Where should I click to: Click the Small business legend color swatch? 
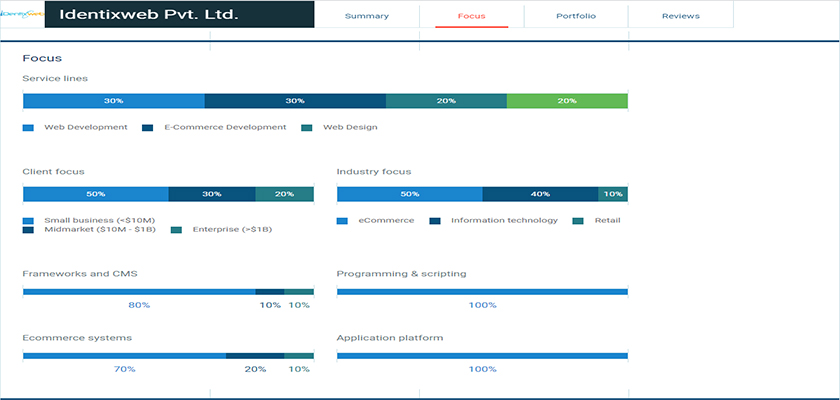click(28, 221)
